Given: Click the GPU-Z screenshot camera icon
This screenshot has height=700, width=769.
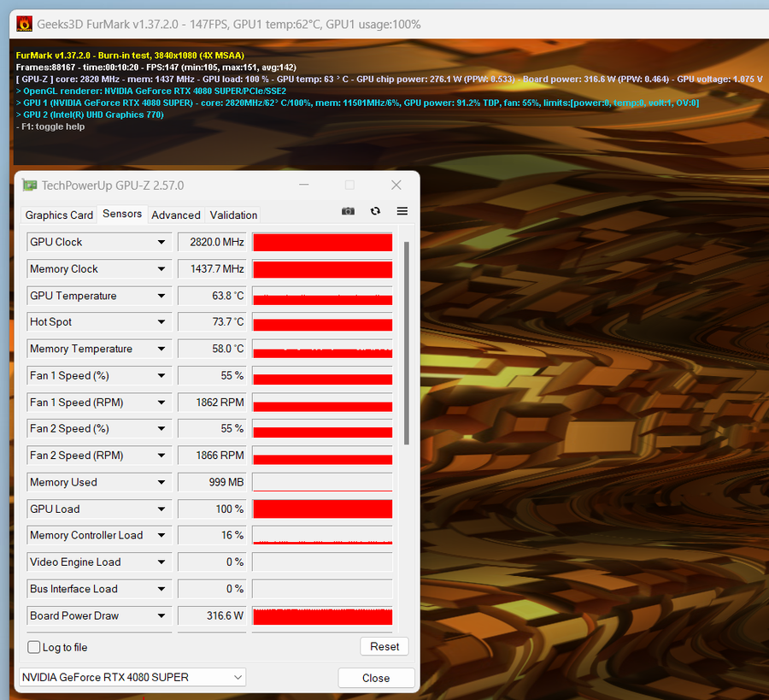Looking at the screenshot, I should tap(348, 211).
